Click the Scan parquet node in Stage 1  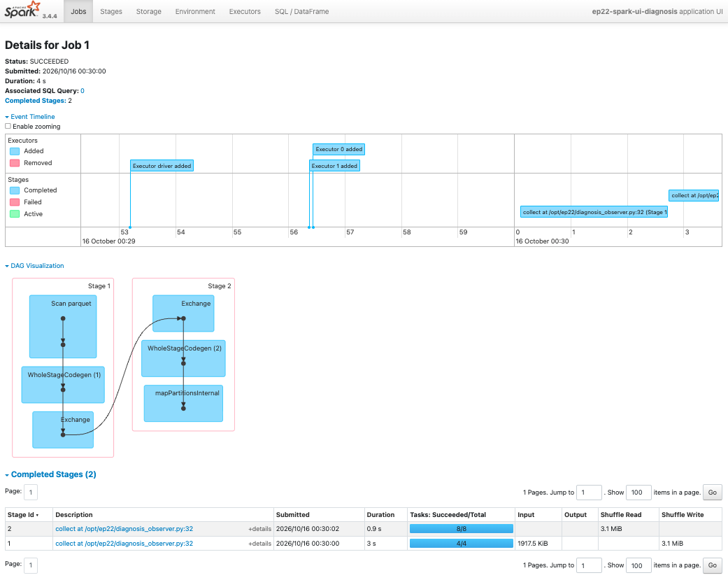point(63,327)
